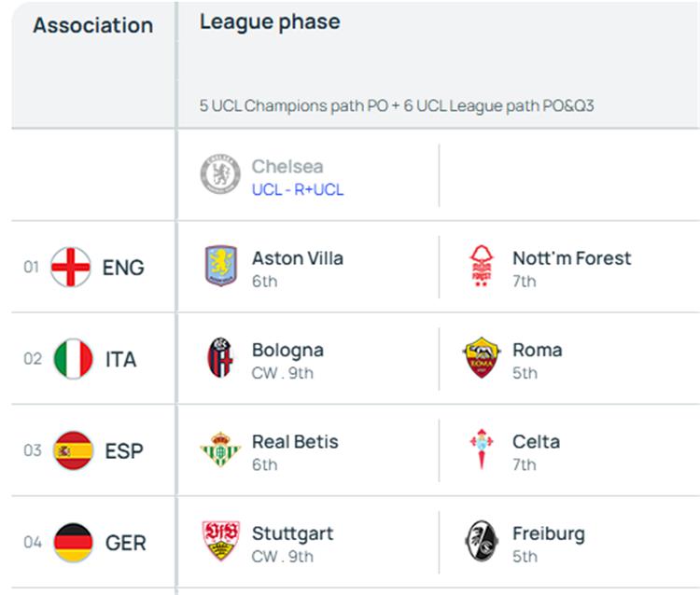Screen dimensions: 700x595
Task: Click the England flag icon
Action: (x=71, y=267)
